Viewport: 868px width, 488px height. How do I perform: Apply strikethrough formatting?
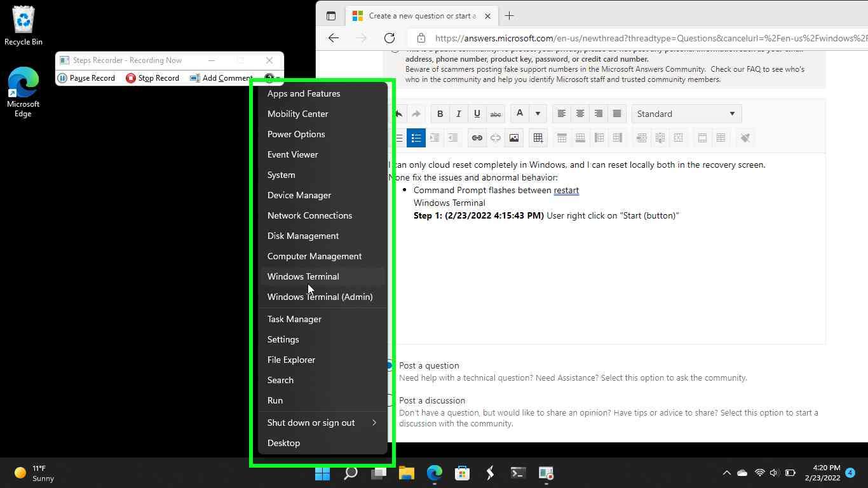(x=496, y=114)
